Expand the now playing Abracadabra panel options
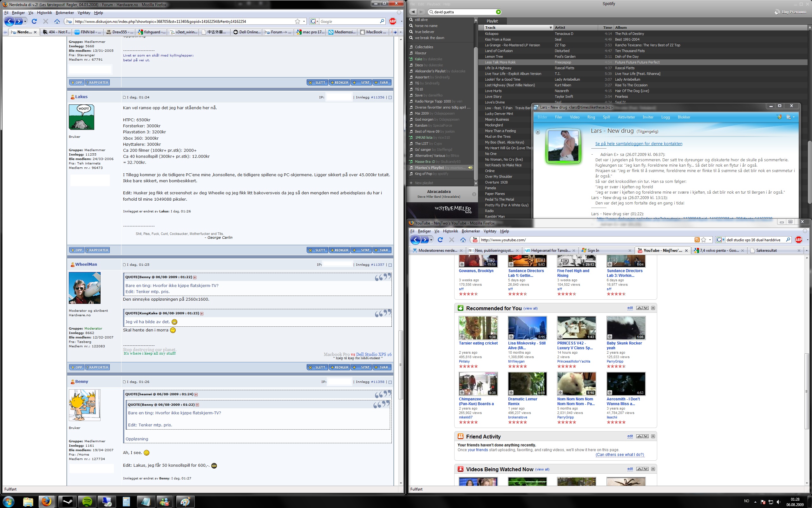Viewport: 812px width, 508px height. coord(474,194)
